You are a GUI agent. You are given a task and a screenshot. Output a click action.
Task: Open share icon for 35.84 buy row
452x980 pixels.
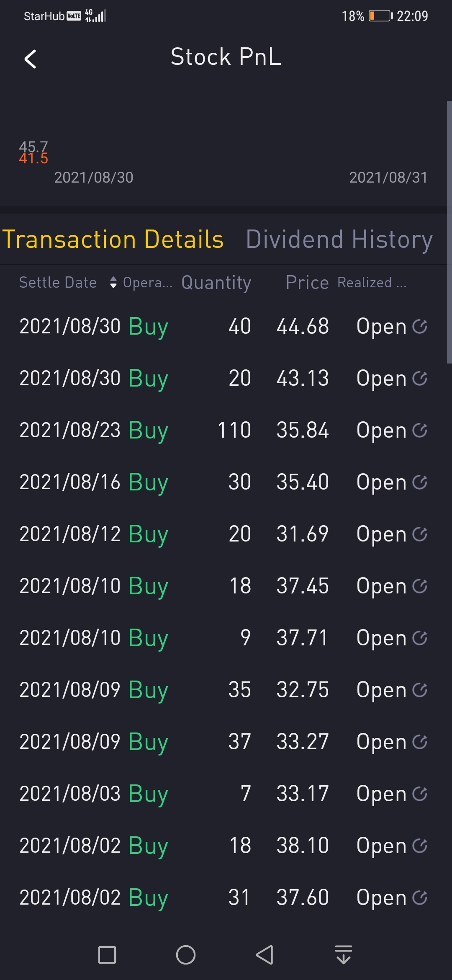(x=419, y=430)
